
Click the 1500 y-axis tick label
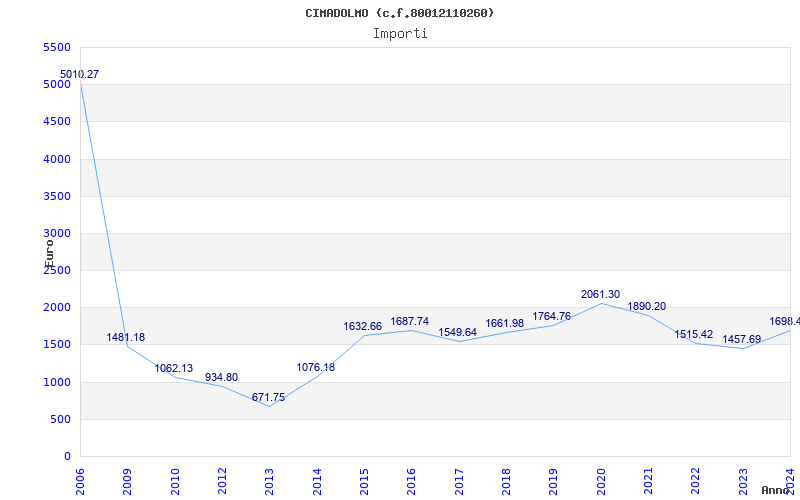point(57,345)
